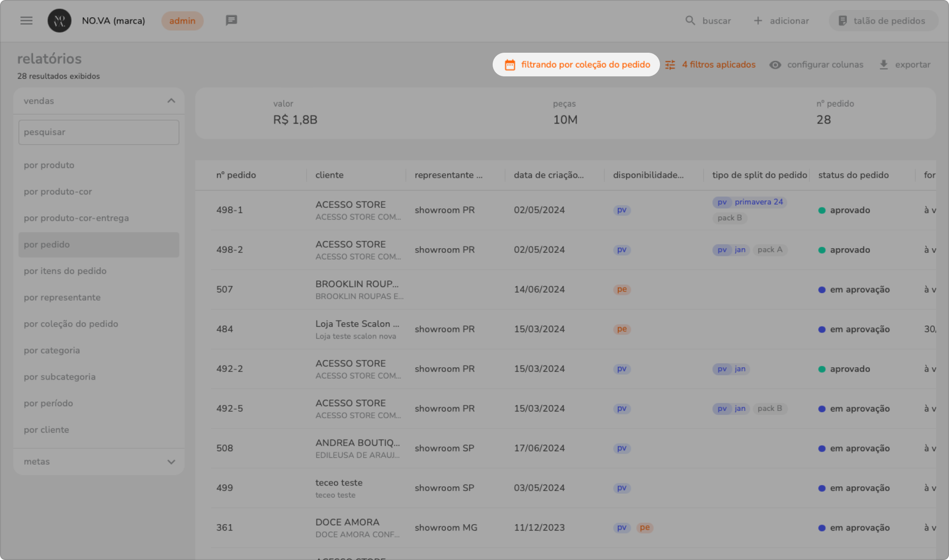Image resolution: width=949 pixels, height=560 pixels.
Task: Toggle the configurar colunas eye icon
Action: (x=775, y=65)
